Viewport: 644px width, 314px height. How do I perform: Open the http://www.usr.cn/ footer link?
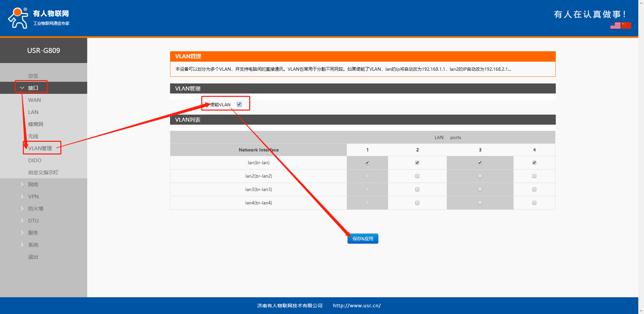[x=357, y=306]
